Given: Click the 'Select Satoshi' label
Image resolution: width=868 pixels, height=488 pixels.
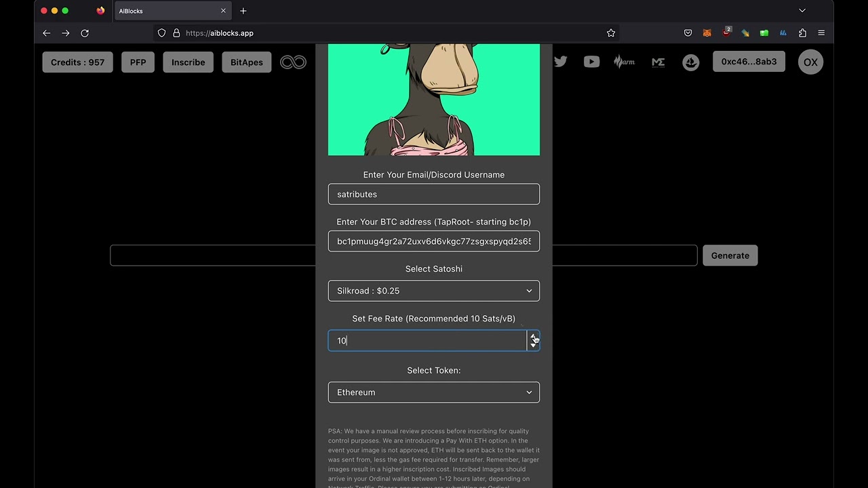Looking at the screenshot, I should 434,269.
